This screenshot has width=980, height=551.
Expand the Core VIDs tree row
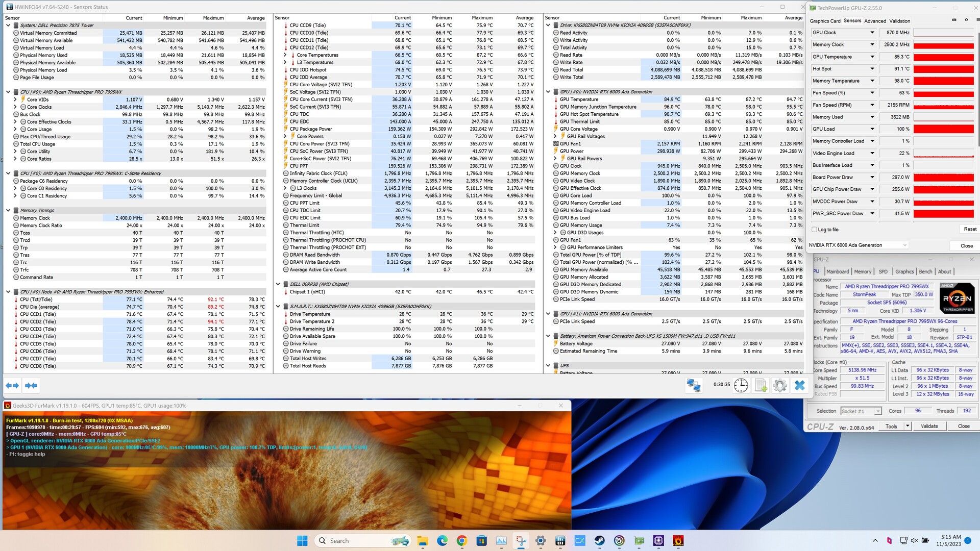[x=15, y=99]
